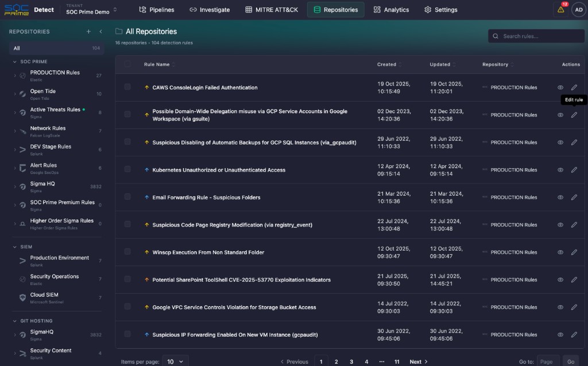Click the SOC Prime logo

point(17,10)
